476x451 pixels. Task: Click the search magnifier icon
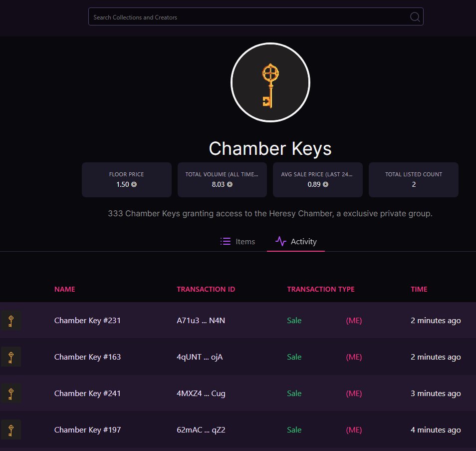pyautogui.click(x=415, y=16)
